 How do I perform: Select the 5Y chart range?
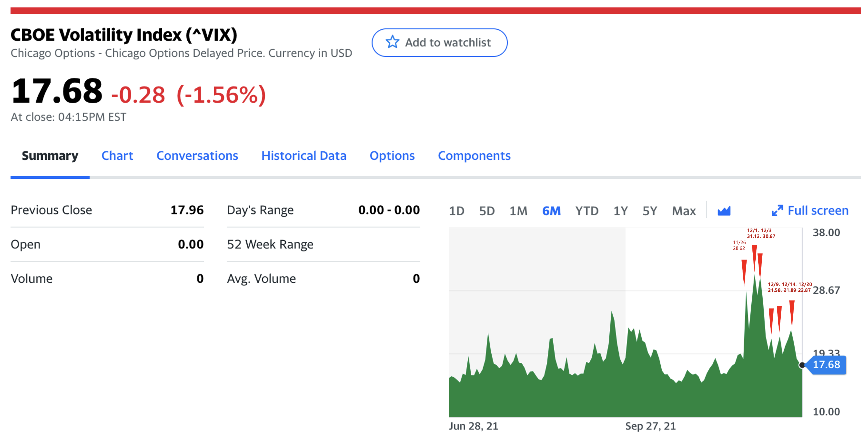(x=650, y=211)
